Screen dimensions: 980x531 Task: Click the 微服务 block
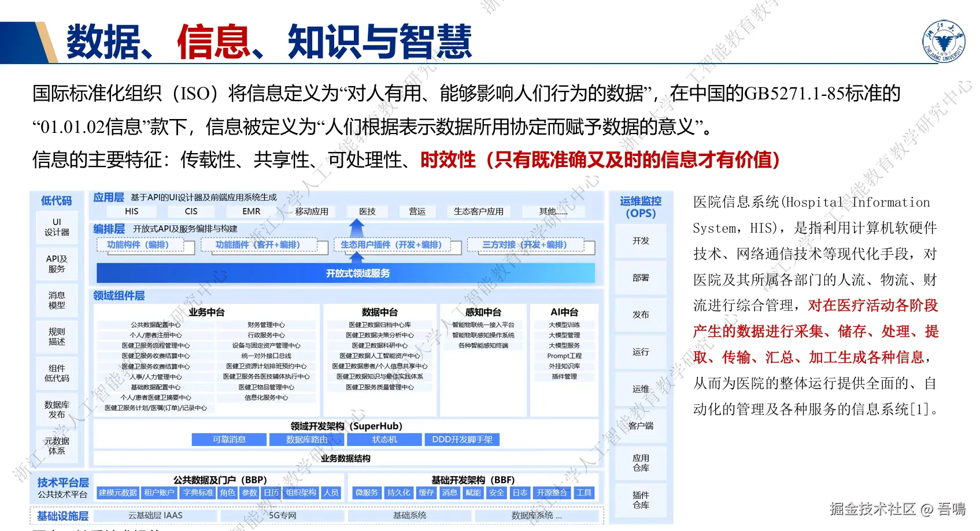[367, 492]
